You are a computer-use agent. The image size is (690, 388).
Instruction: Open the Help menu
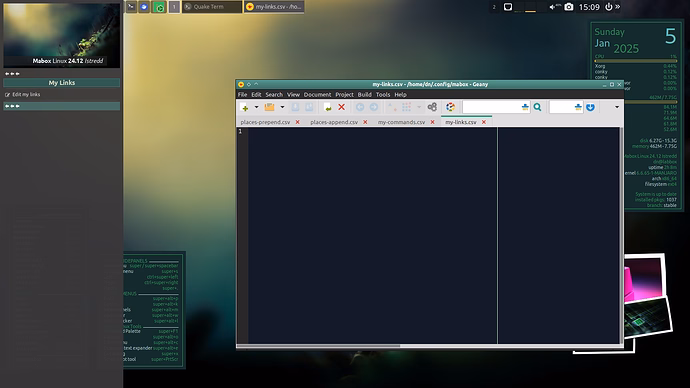[x=400, y=95]
